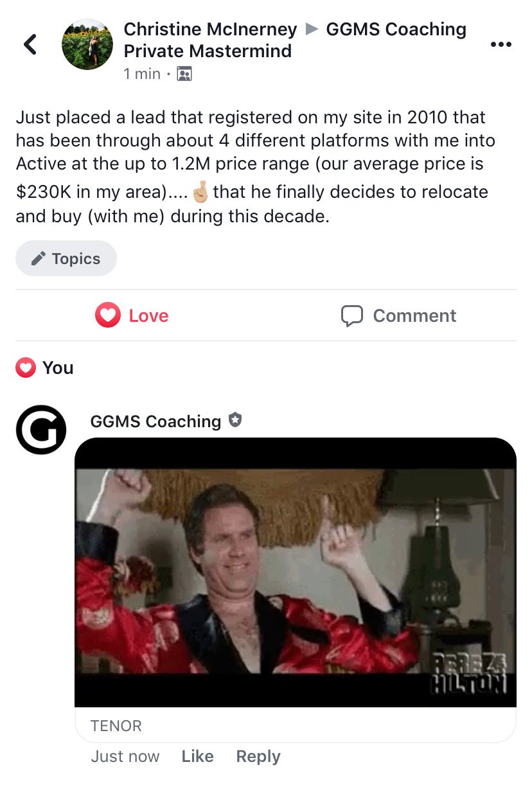Tap the red heart reaction icon beside You

26,367
